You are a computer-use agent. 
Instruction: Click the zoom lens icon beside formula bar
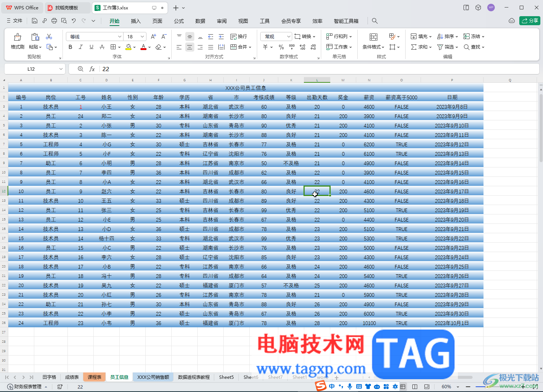(x=80, y=69)
